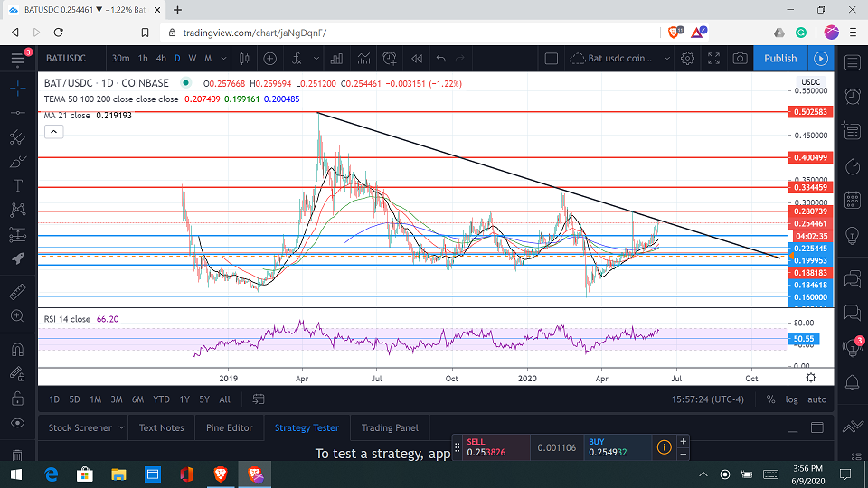The image size is (868, 488).
Task: Open chart settings gear in top toolbar
Action: 687,58
